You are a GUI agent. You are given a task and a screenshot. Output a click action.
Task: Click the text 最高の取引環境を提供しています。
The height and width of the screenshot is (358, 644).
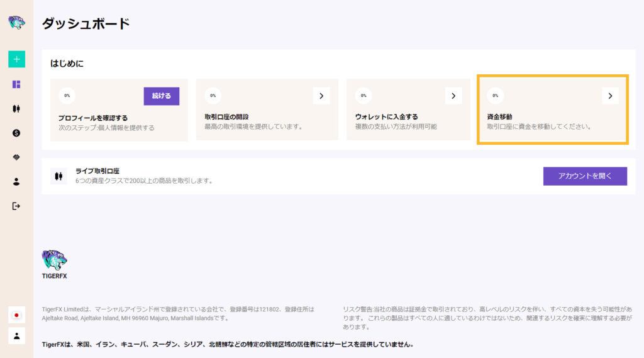pyautogui.click(x=255, y=126)
